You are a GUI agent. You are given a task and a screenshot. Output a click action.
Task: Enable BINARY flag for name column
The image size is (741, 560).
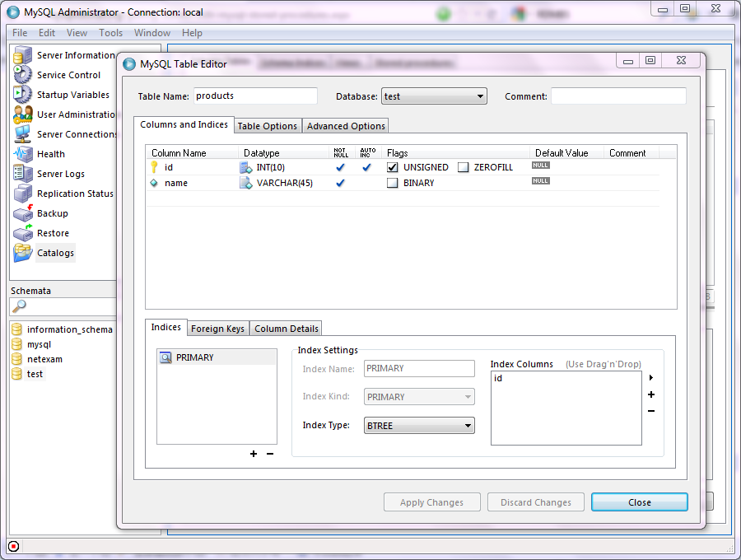(392, 183)
